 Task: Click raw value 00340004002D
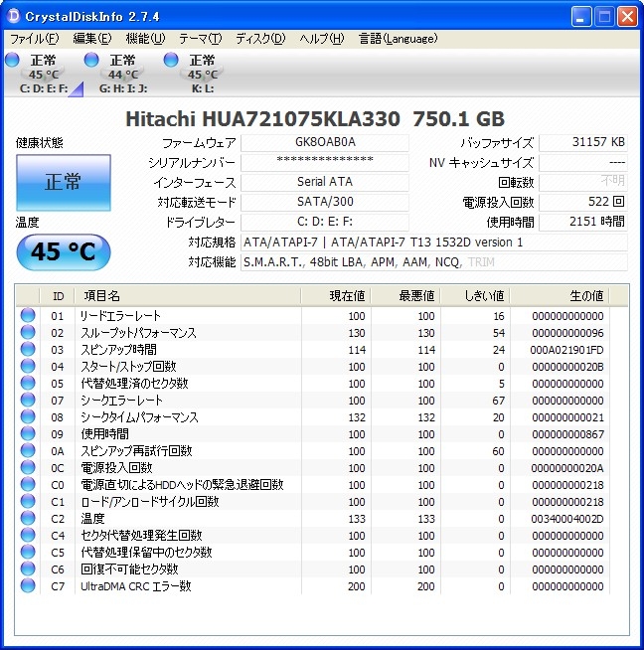566,519
